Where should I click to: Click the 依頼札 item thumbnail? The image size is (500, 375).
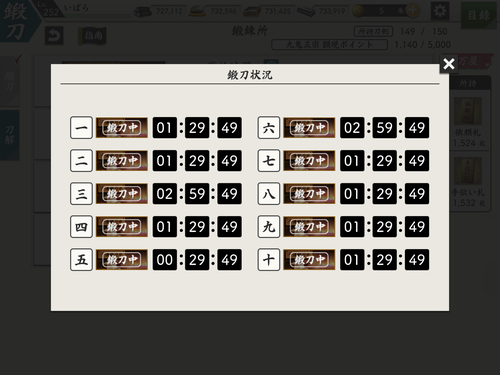click(468, 112)
